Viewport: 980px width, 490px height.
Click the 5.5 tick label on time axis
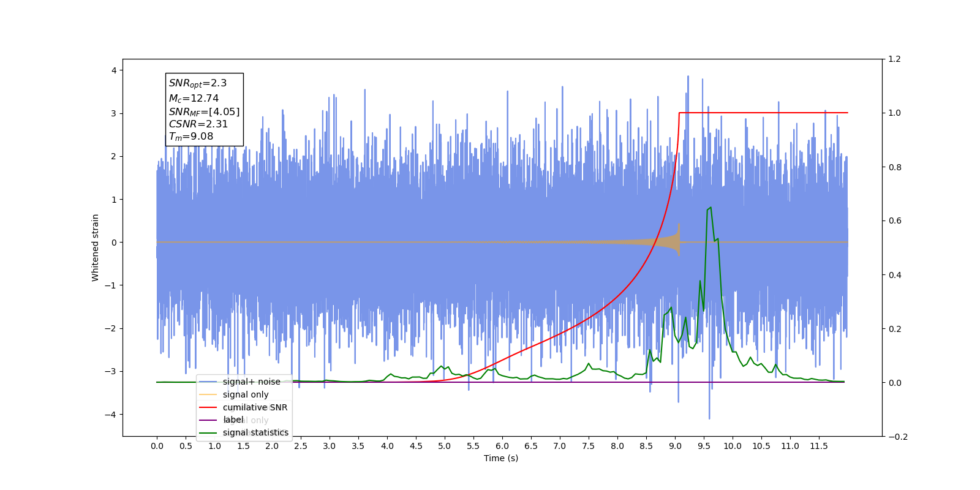point(473,446)
